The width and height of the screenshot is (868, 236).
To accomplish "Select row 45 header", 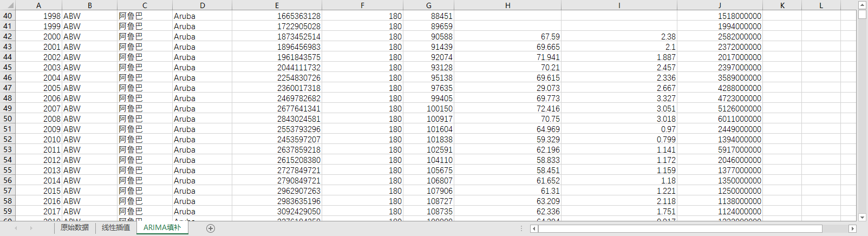I will point(8,68).
